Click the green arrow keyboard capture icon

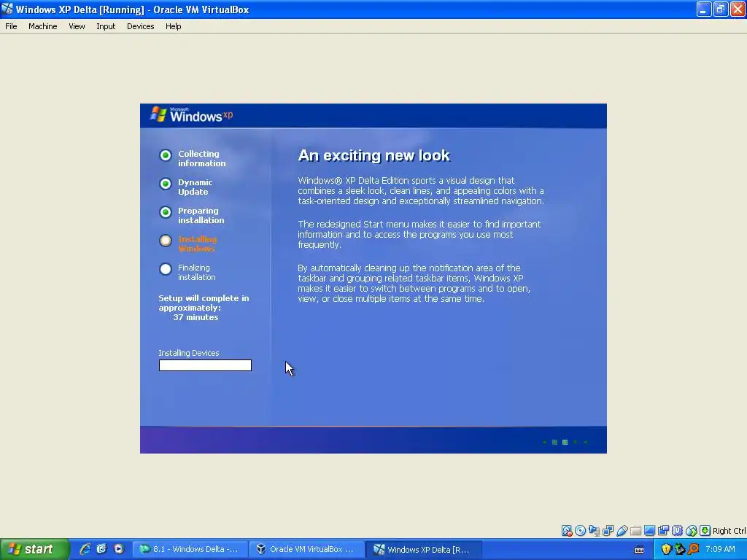pyautogui.click(x=705, y=531)
